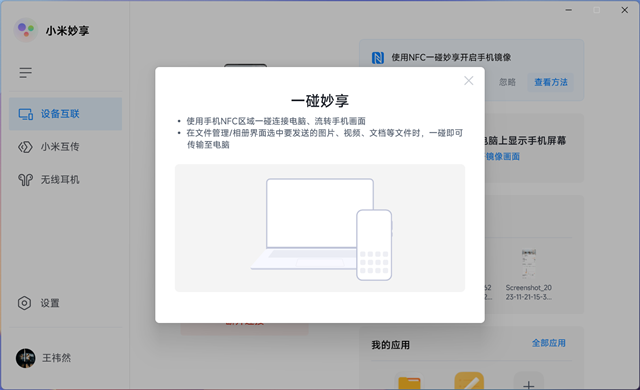Screen dimensions: 640x390
Task: Click the 无线耳机 earbuds icon
Action: click(25, 179)
